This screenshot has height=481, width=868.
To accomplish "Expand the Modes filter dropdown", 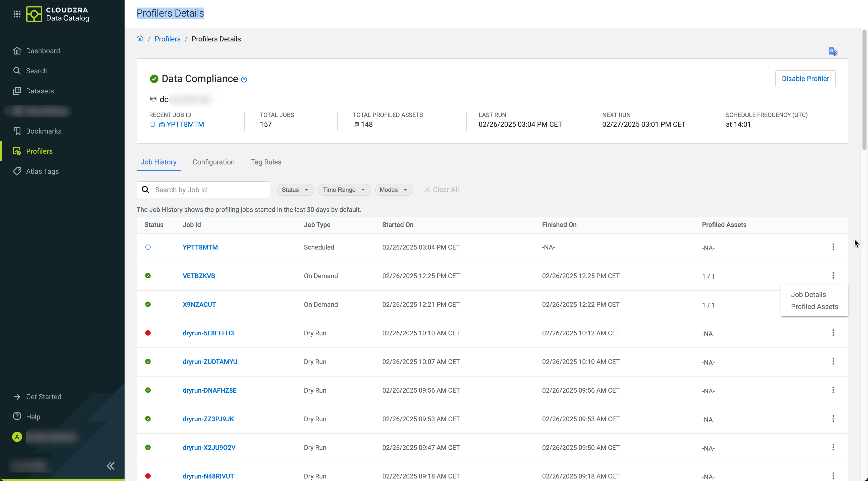I will (x=394, y=190).
